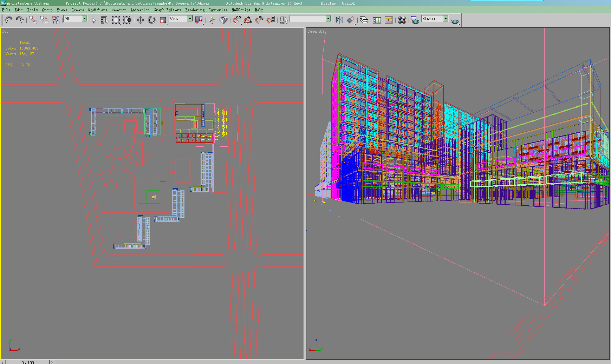
Task: Open the Layer Manager icon
Action: coord(364,20)
